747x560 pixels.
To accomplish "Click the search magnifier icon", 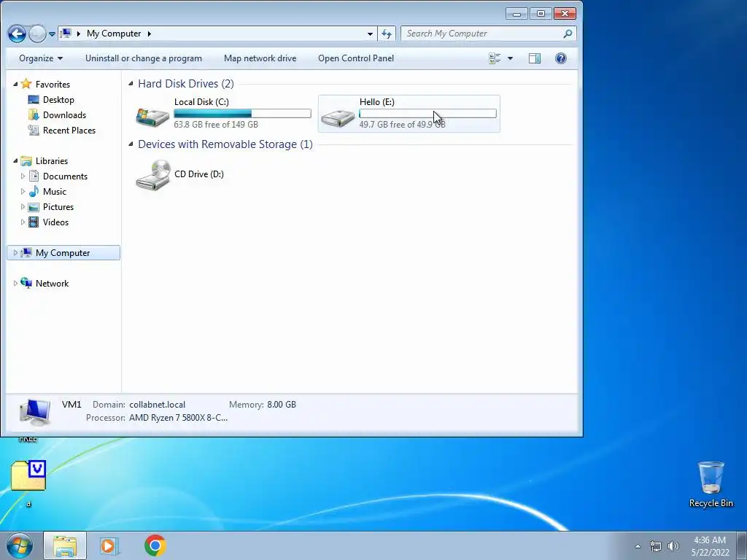I will [568, 34].
